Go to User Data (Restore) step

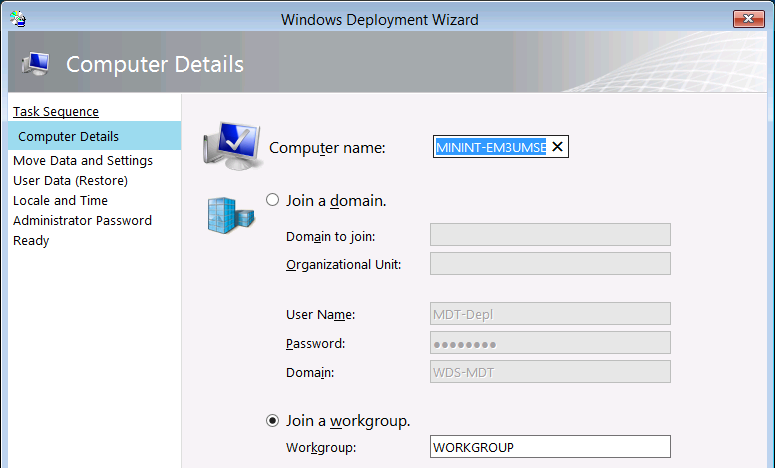pyautogui.click(x=70, y=180)
